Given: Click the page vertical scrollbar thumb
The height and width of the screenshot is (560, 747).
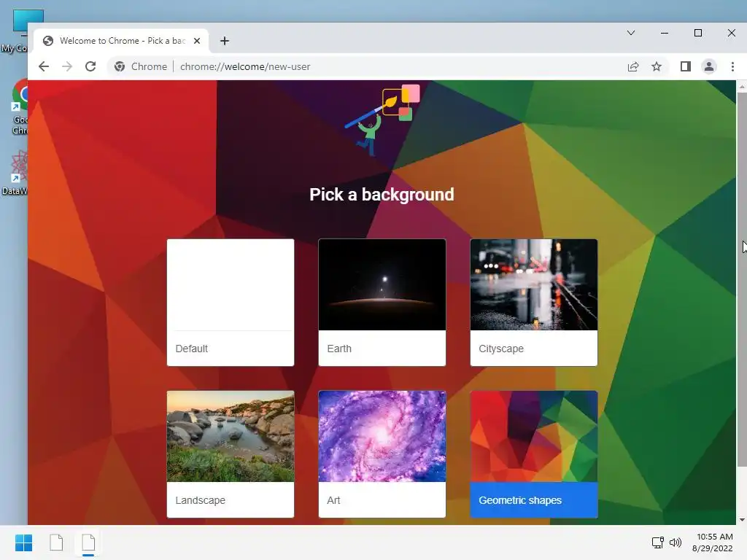Looking at the screenshot, I should (x=742, y=279).
